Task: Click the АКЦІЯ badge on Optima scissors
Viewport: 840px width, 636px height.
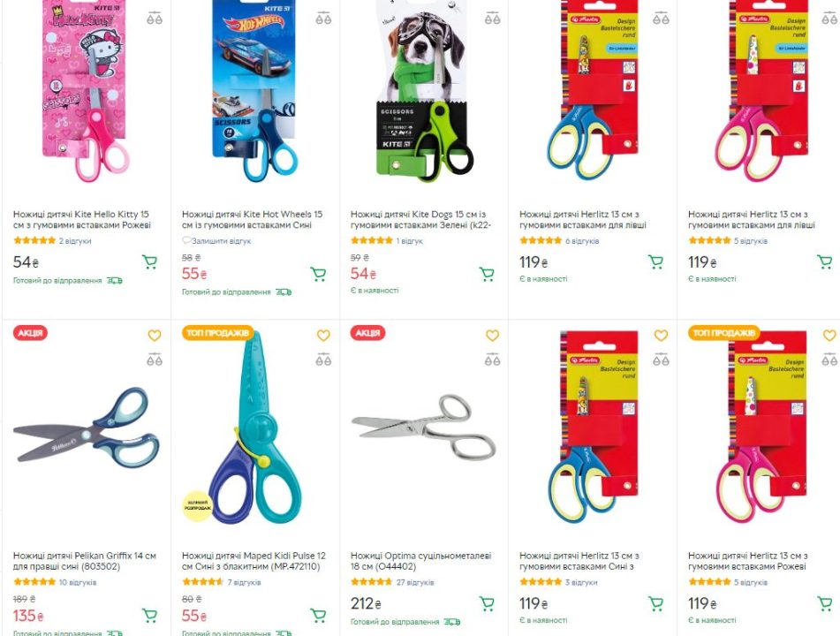Action: [368, 333]
